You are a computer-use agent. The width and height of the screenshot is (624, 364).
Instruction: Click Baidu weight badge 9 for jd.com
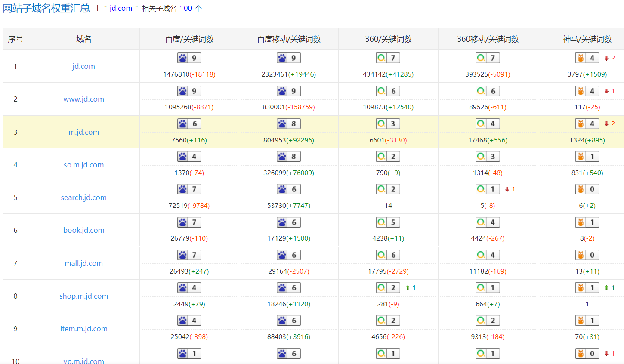tap(189, 58)
